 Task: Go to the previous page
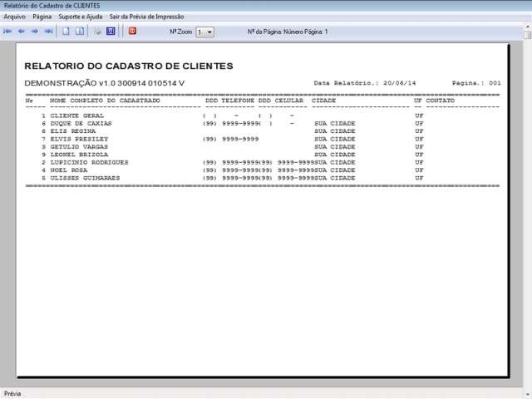tap(22, 32)
